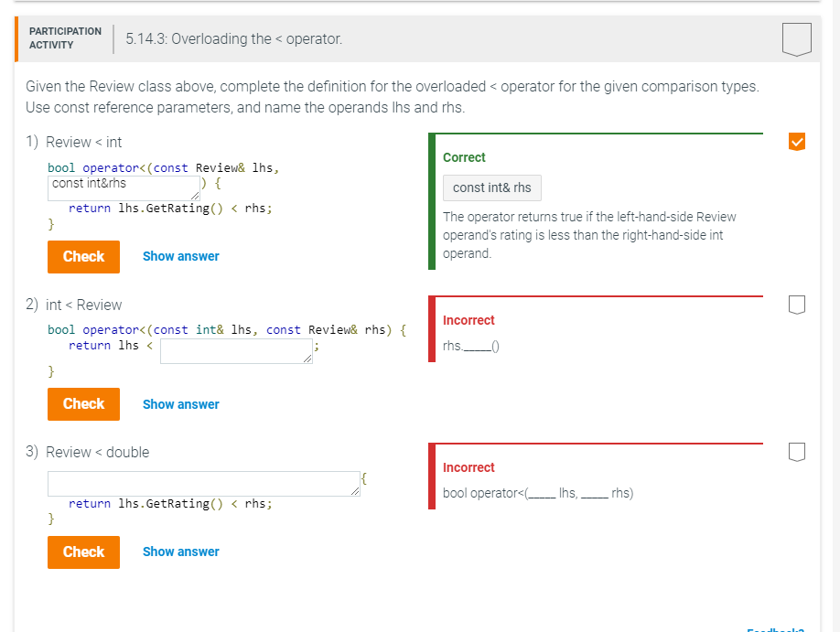Image resolution: width=840 pixels, height=632 pixels.
Task: Click Check for the 'int < Review' question
Action: [83, 404]
